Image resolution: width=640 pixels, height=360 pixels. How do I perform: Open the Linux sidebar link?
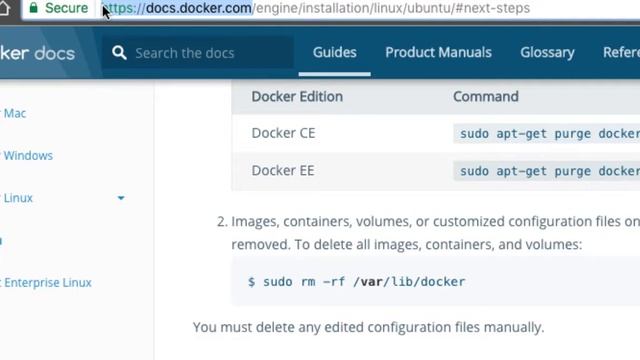[18, 198]
